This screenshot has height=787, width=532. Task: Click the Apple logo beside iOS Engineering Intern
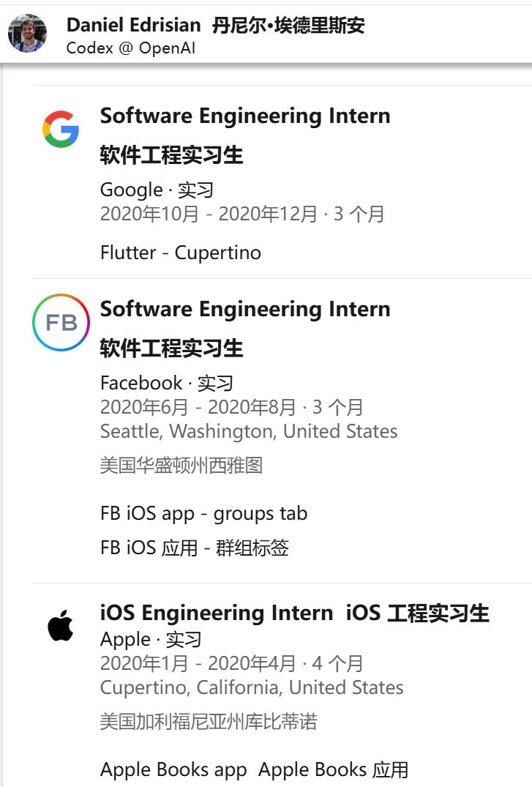point(61,627)
